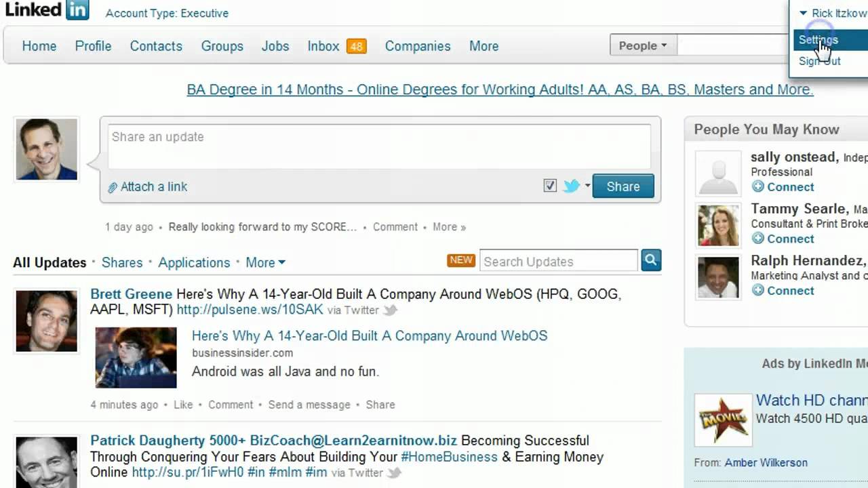Click the #mlm hashtag
This screenshot has height=488, width=868.
tap(286, 472)
